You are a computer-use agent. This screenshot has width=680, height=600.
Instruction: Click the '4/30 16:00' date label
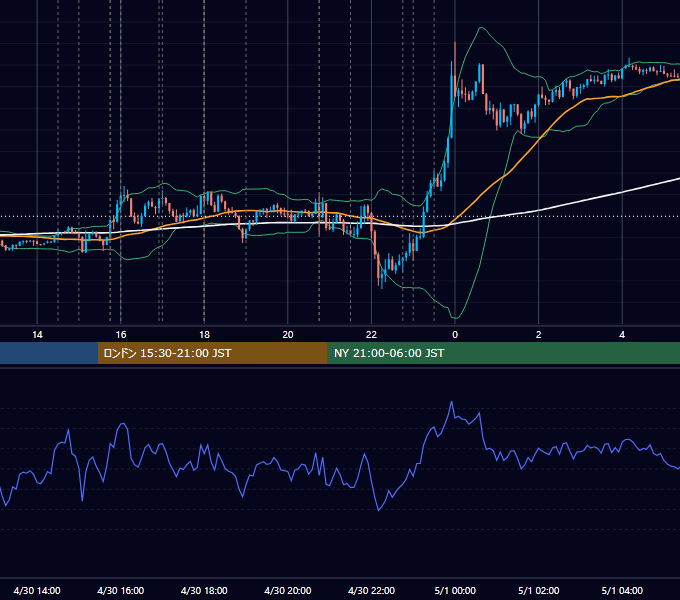pos(121,590)
